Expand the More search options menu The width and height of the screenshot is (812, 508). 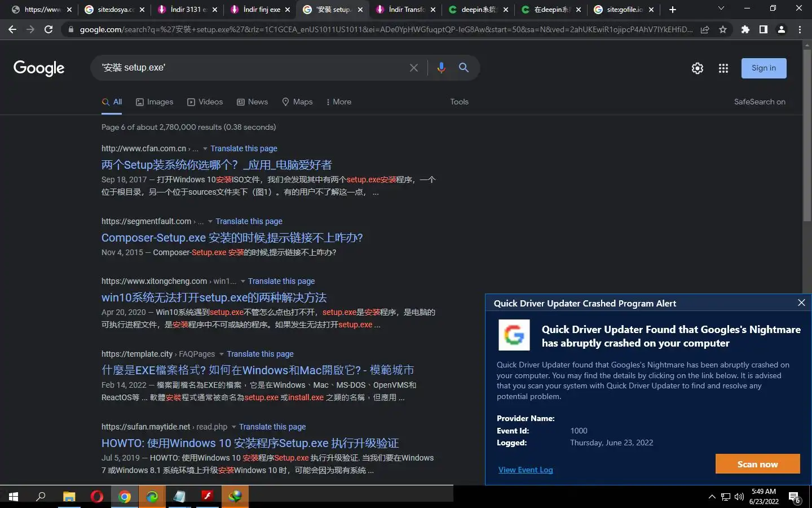[x=338, y=102]
